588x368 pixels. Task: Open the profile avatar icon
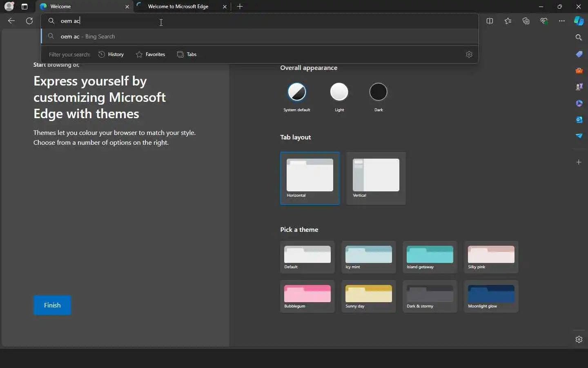[9, 7]
